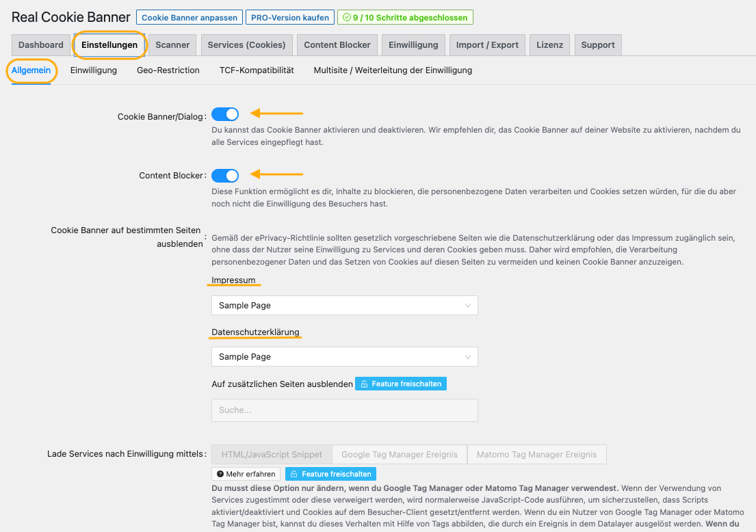756x532 pixels.
Task: Switch to the Geo-Restriction sub-tab
Action: (168, 70)
